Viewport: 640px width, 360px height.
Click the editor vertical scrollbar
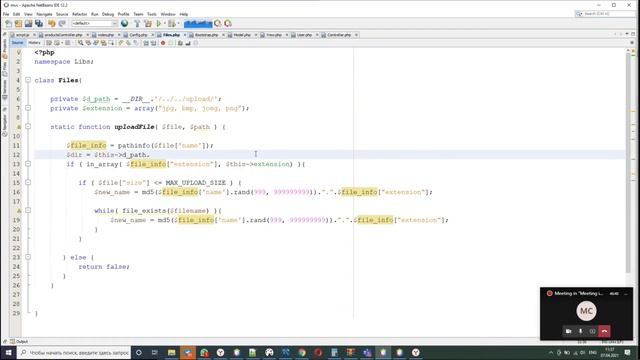[x=628, y=163]
